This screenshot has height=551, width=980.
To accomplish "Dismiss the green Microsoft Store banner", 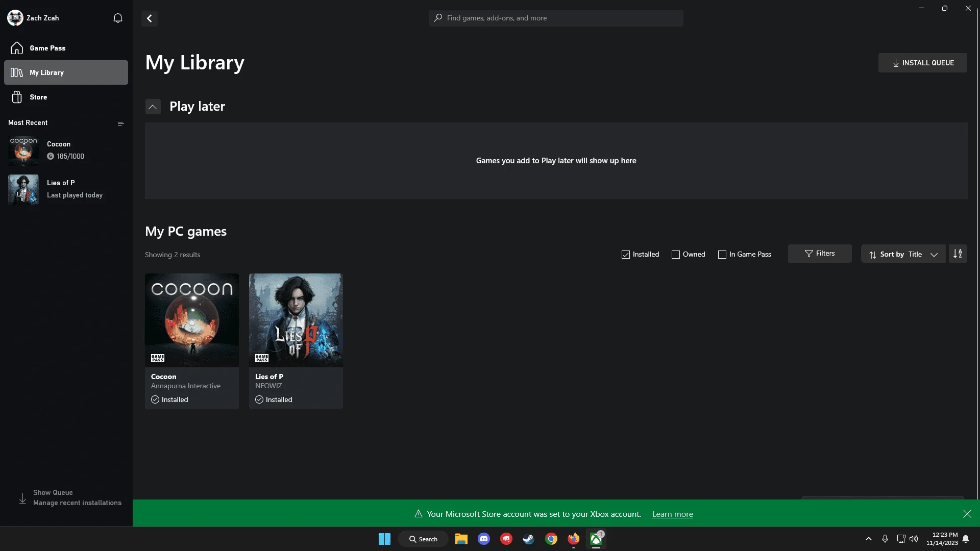I will click(967, 514).
